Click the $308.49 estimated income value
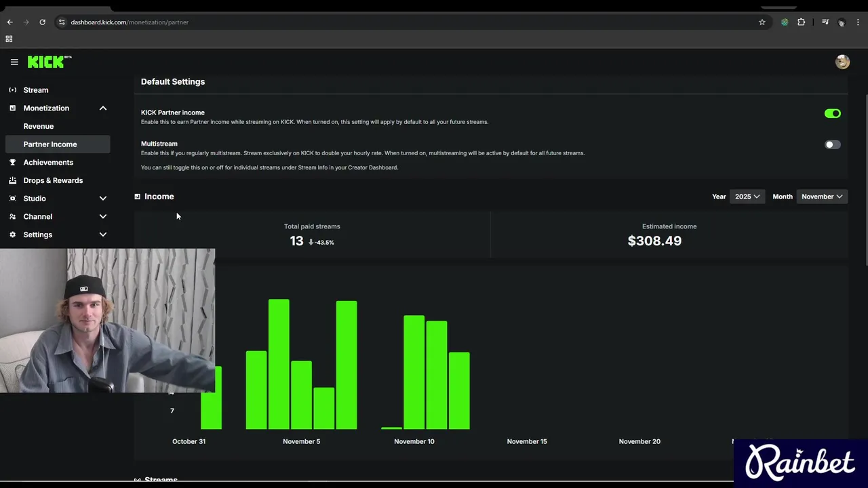The width and height of the screenshot is (868, 488). 654,241
